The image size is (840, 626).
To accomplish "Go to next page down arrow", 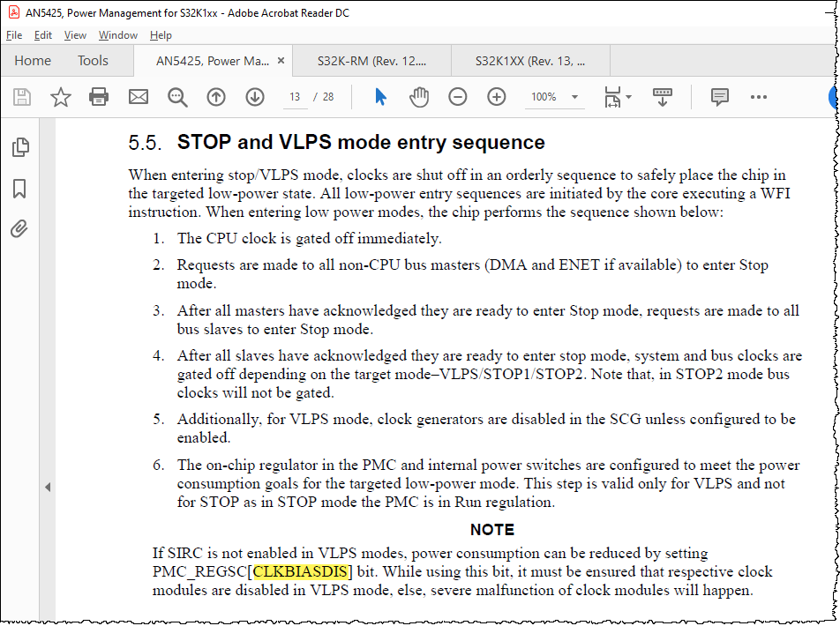I will point(255,97).
